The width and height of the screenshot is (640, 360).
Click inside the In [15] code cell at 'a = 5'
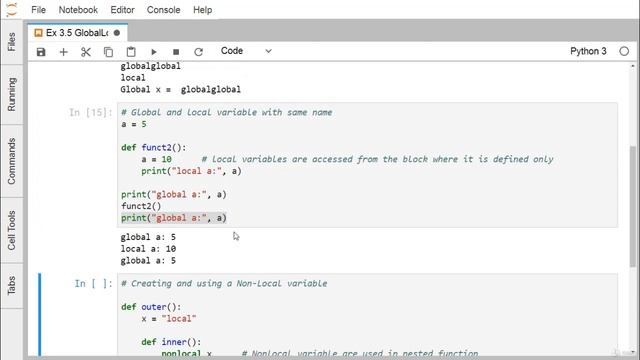(x=133, y=124)
